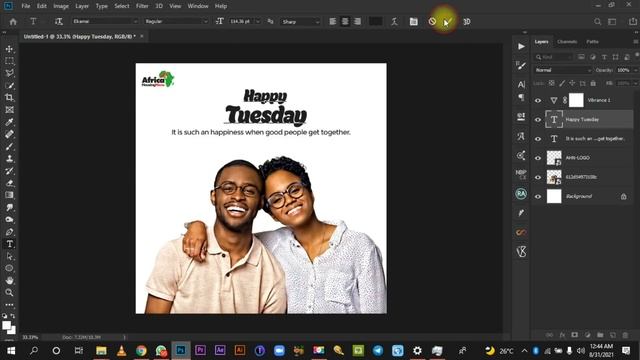Select the Horizontal Type tool in toolbar
The image size is (640, 360).
9,244
